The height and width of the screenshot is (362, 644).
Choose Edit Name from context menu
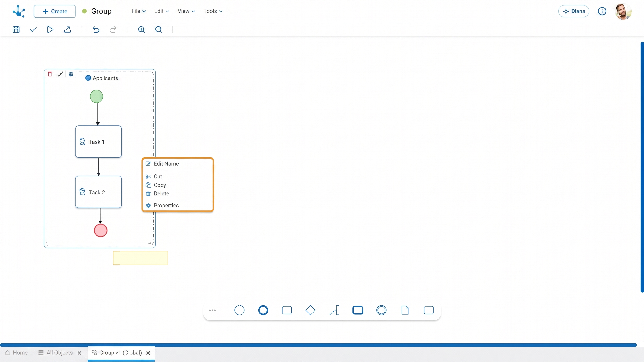[178, 164]
